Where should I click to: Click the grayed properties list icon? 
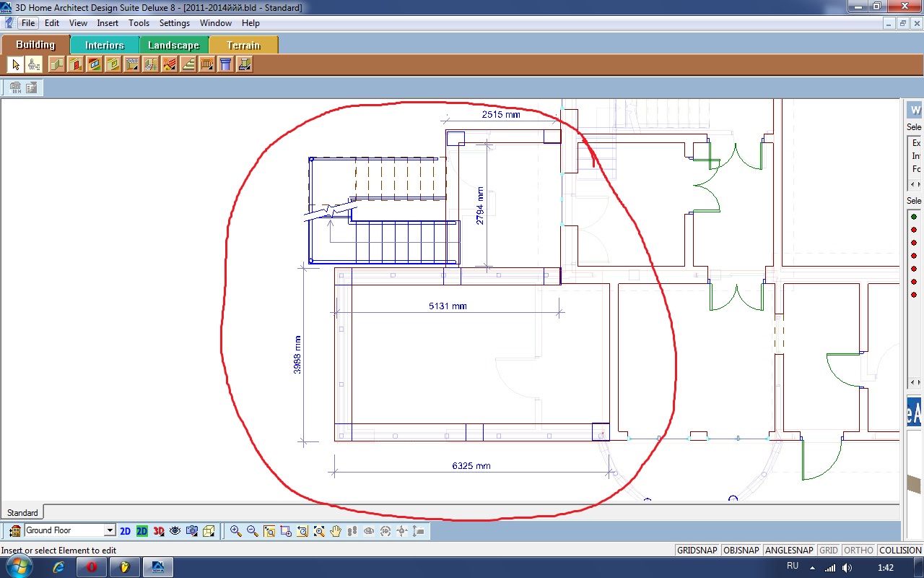(32, 87)
